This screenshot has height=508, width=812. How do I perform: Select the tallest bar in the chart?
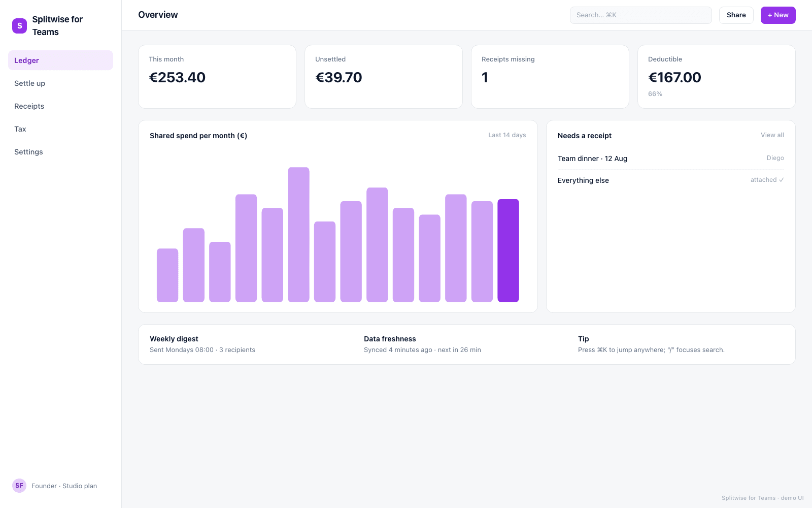[x=298, y=235]
